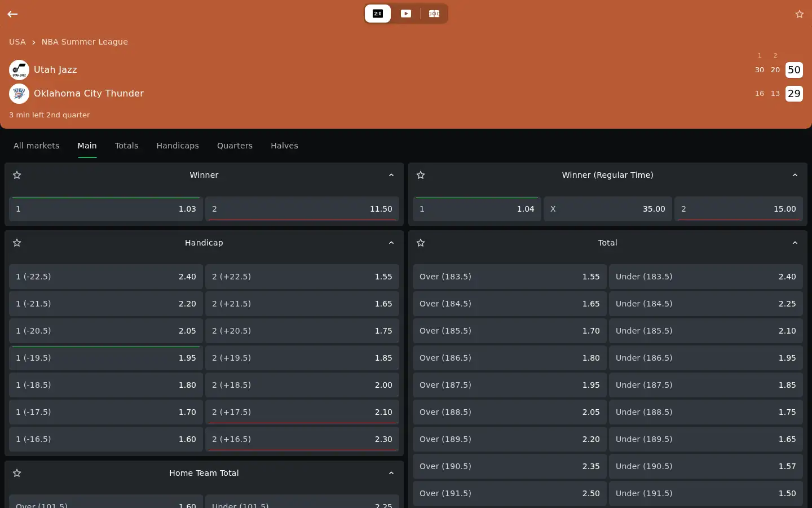Favorite the Winner market star
812x508 pixels.
[x=17, y=175]
